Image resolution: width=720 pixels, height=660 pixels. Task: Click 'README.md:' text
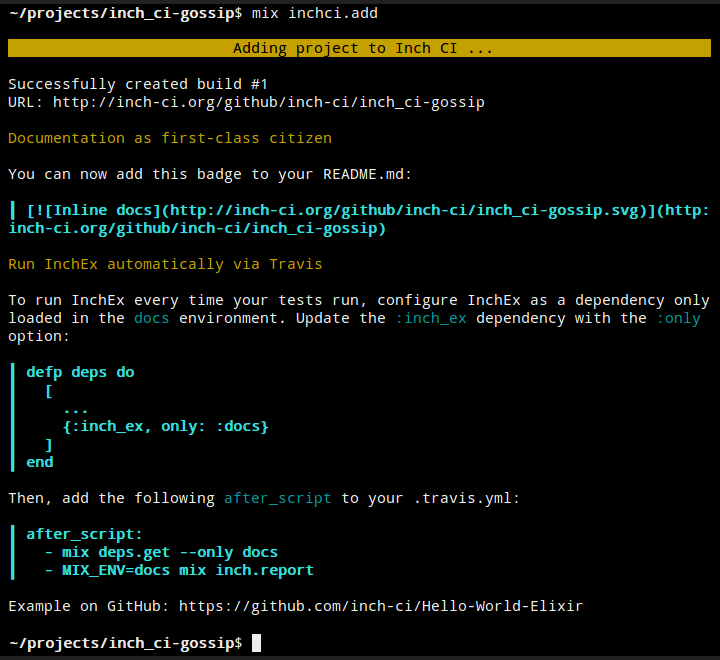367,175
